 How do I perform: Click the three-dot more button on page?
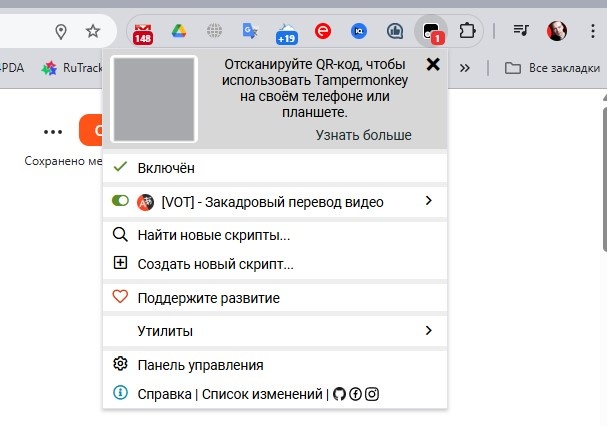click(x=53, y=132)
